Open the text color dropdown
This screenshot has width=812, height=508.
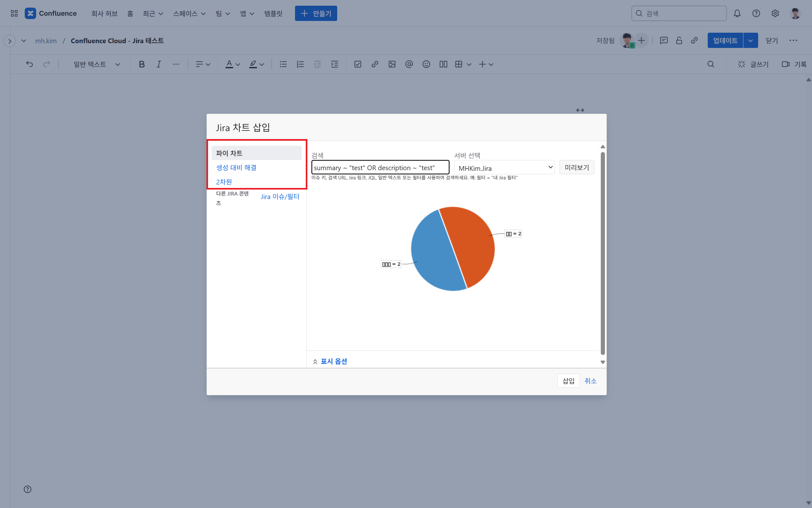click(232, 64)
